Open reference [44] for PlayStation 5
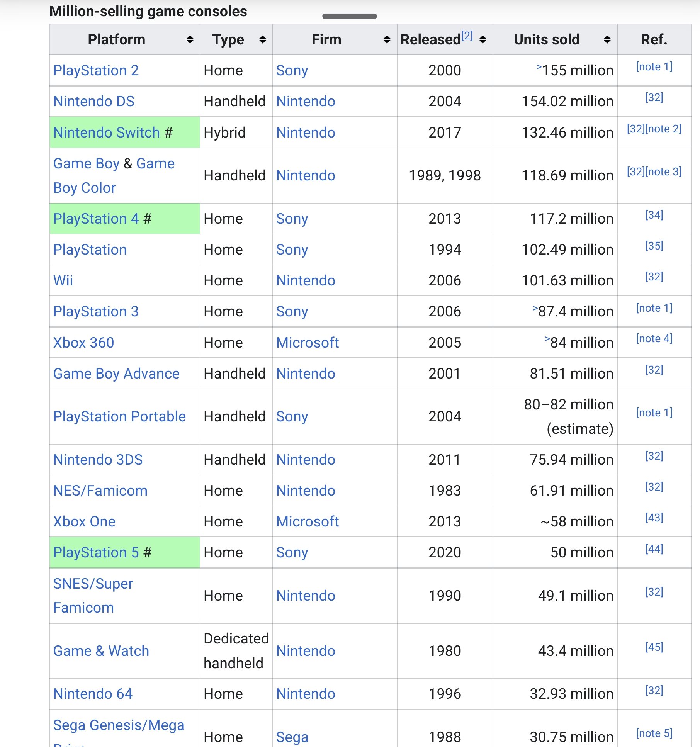Image resolution: width=700 pixels, height=747 pixels. tap(654, 549)
